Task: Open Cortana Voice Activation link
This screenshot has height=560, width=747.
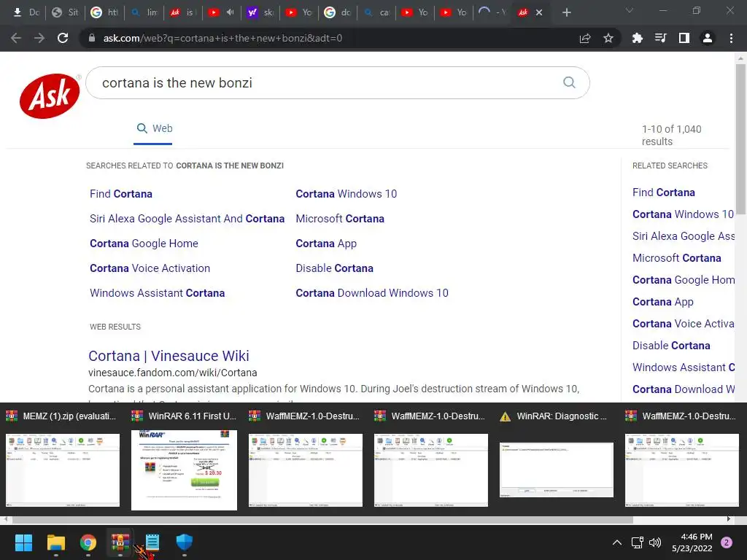Action: tap(150, 268)
